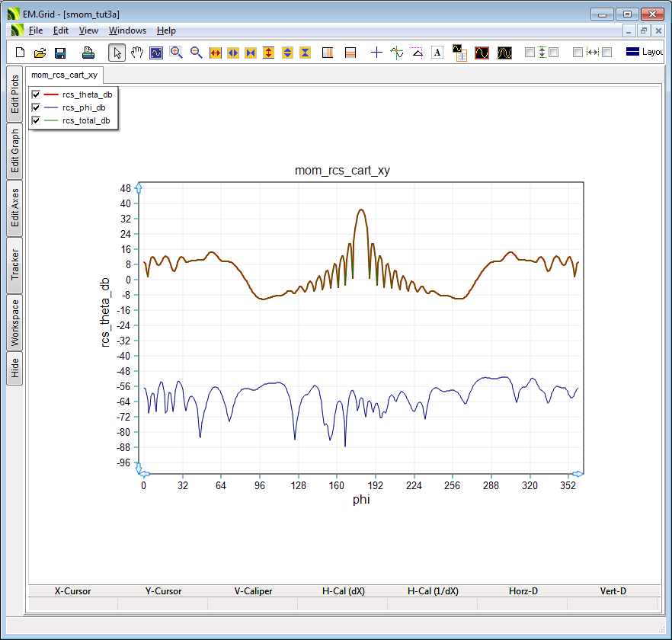672x640 pixels.
Task: Disable the rcs_total_db plot checkbox
Action: coord(36,120)
